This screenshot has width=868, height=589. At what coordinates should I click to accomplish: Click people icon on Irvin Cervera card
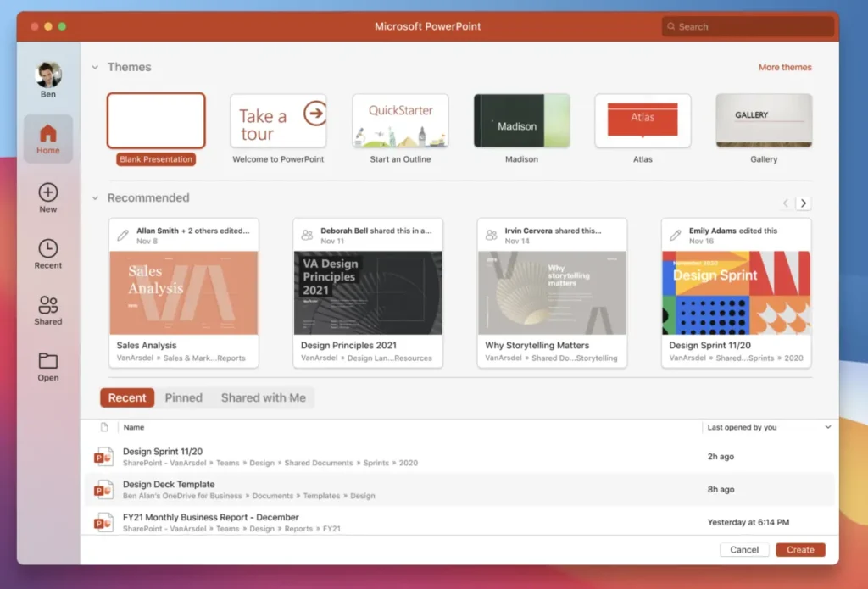coord(491,236)
